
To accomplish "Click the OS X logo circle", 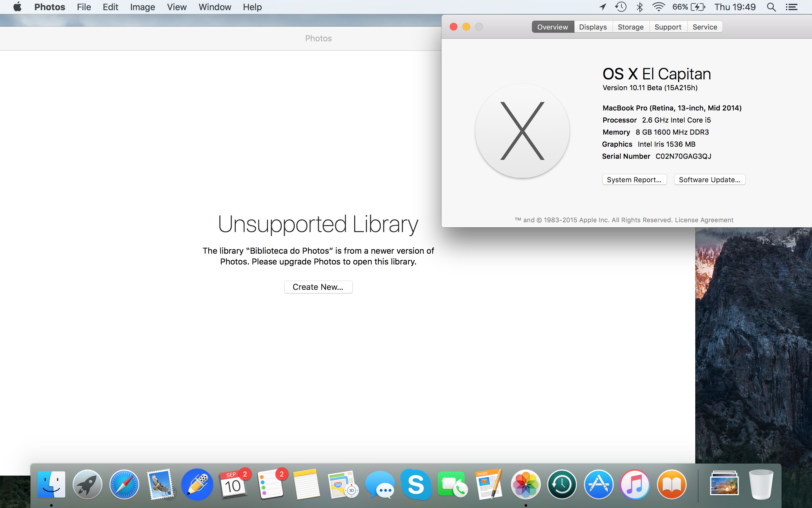I will tap(522, 131).
